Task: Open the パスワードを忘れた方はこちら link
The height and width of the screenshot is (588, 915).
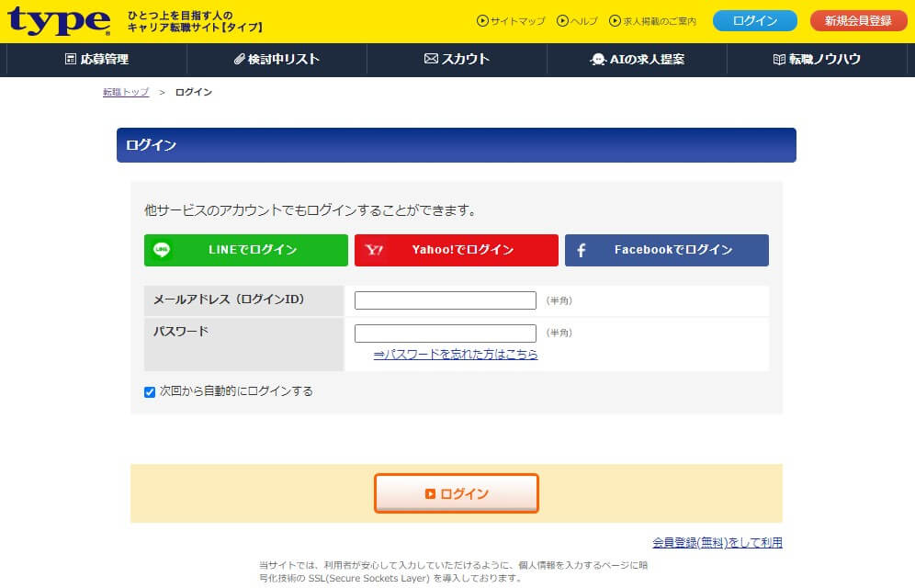Action: (456, 355)
